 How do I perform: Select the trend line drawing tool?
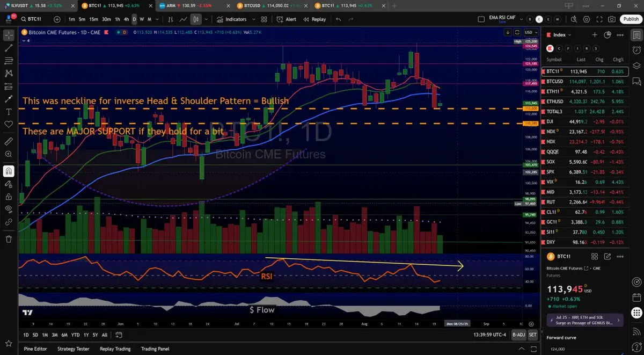9,48
